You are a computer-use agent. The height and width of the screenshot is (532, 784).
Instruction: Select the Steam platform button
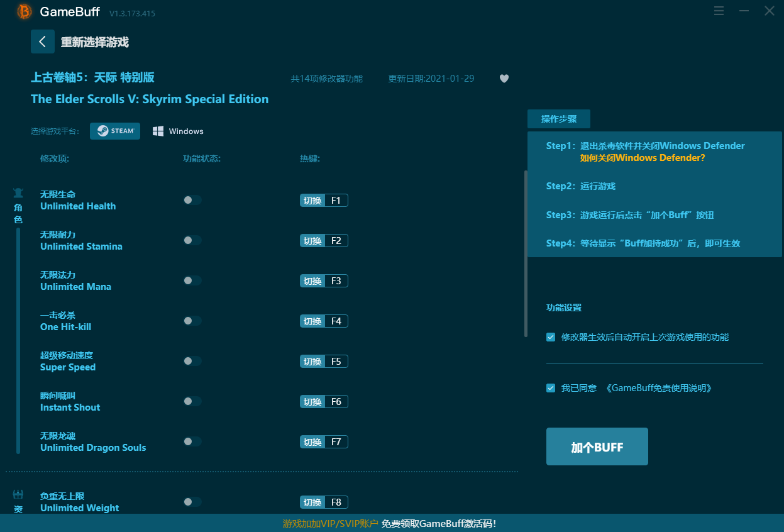point(115,131)
